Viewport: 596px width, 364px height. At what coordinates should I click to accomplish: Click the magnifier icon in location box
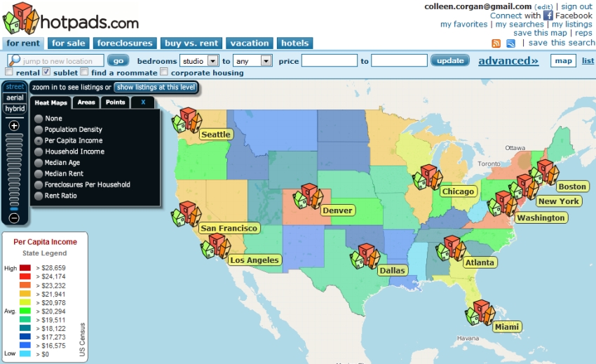click(x=14, y=60)
